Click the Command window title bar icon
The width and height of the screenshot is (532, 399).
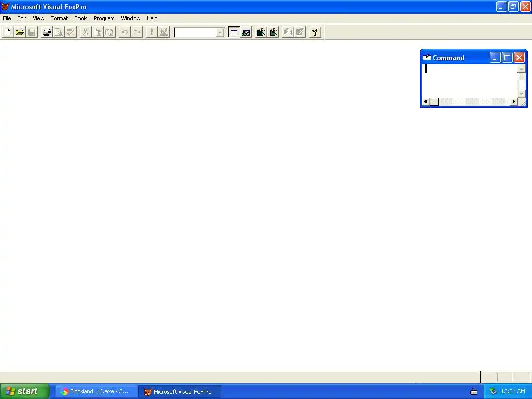[427, 57]
